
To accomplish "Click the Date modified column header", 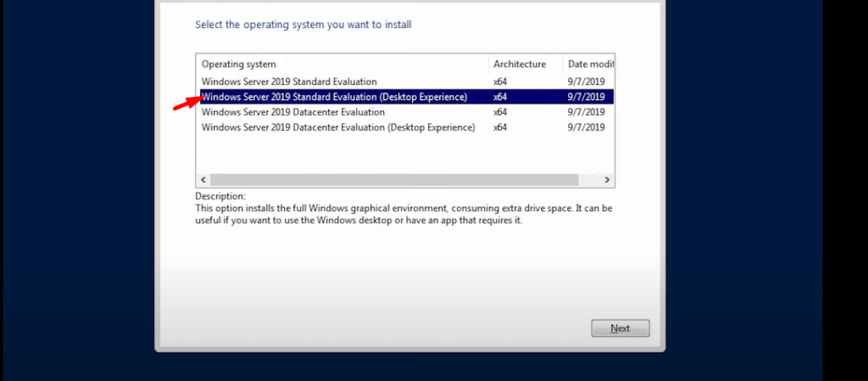I will tap(588, 64).
